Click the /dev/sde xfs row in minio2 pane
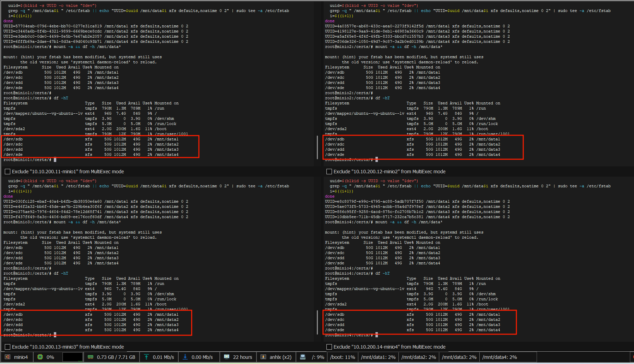The height and width of the screenshot is (364, 634). click(x=412, y=154)
